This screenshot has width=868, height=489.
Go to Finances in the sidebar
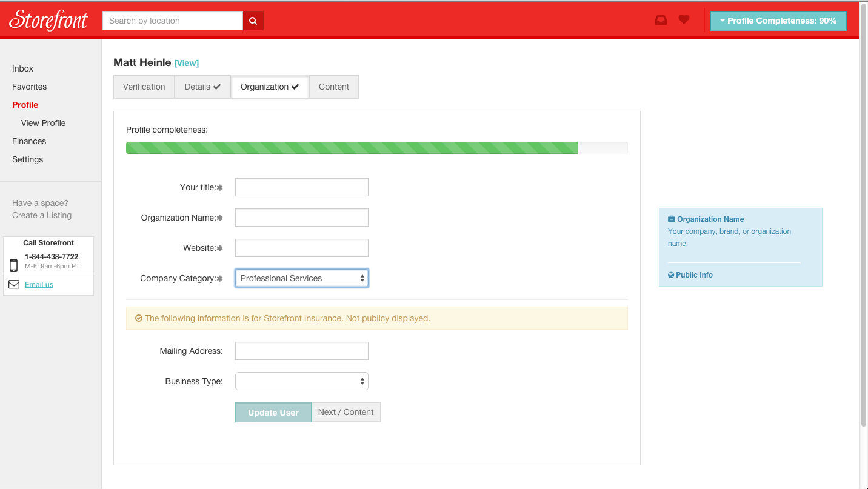click(29, 141)
